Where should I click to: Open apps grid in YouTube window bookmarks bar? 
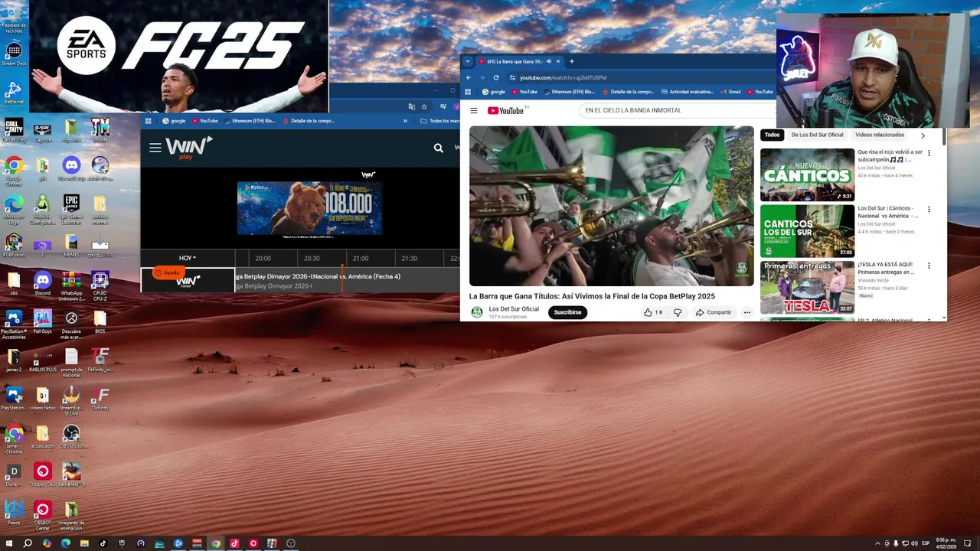point(468,92)
